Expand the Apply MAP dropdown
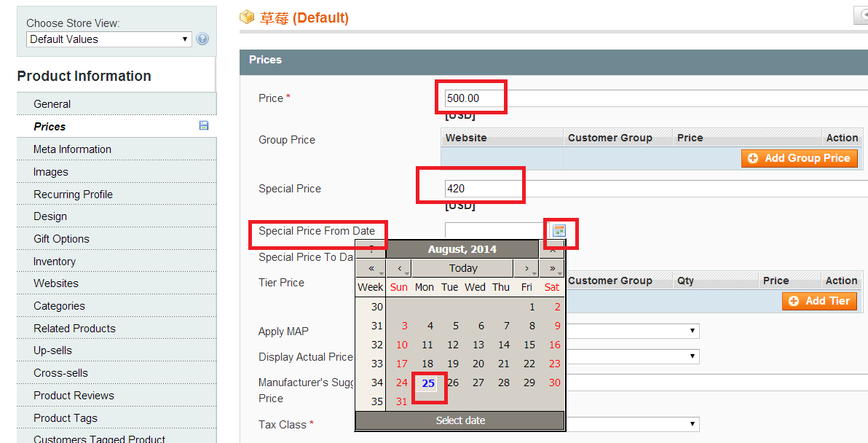Screen dimensions: 868x443 [x=632, y=332]
